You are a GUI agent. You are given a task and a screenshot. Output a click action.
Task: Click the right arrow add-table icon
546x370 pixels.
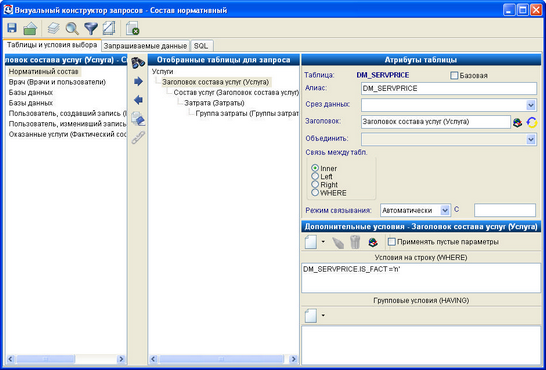tap(138, 81)
